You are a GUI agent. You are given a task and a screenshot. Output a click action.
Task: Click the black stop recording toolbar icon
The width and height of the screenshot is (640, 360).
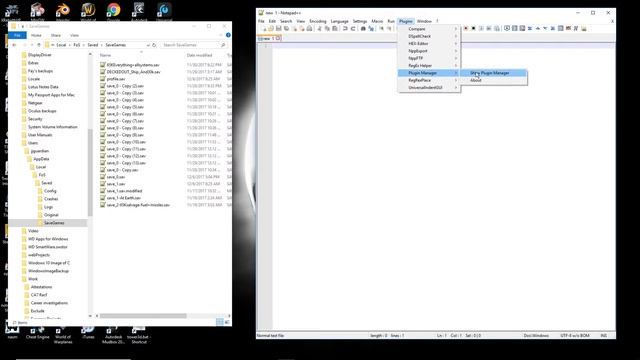pyautogui.click(x=473, y=29)
